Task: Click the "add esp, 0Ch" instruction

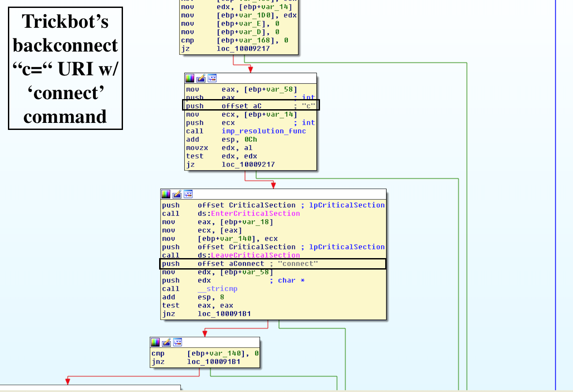Action: [221, 139]
